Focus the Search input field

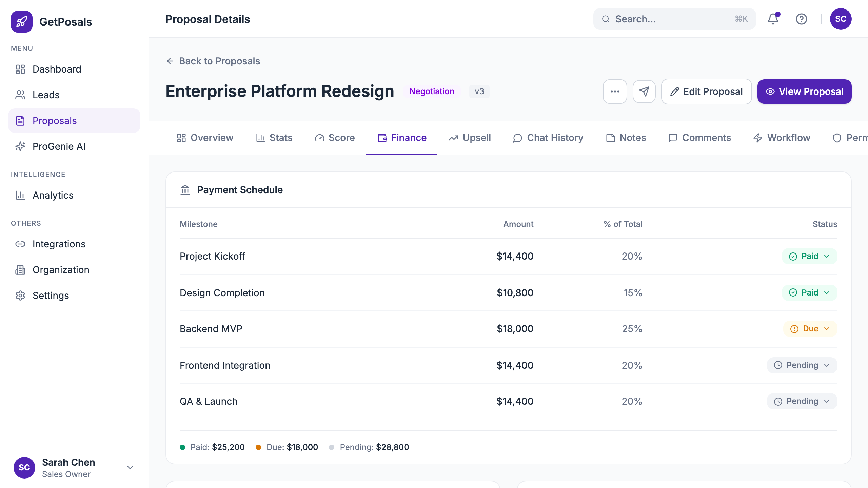(675, 19)
